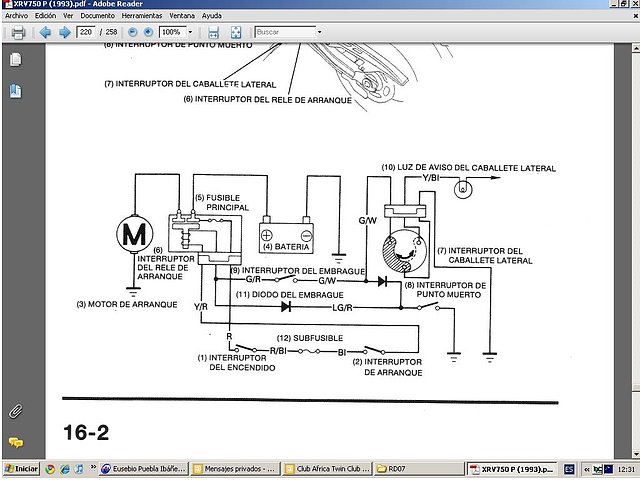This screenshot has width=640, height=480.
Task: Click the total page count 258
Action: pos(111,32)
